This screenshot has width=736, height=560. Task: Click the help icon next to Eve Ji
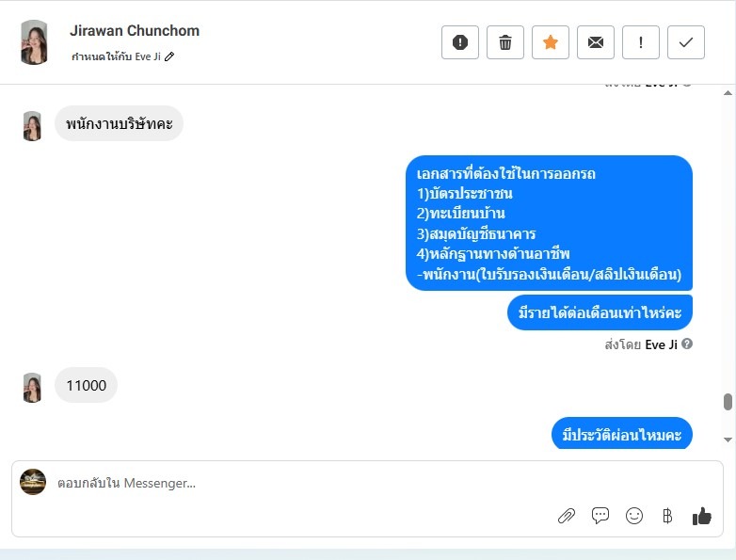click(x=687, y=344)
